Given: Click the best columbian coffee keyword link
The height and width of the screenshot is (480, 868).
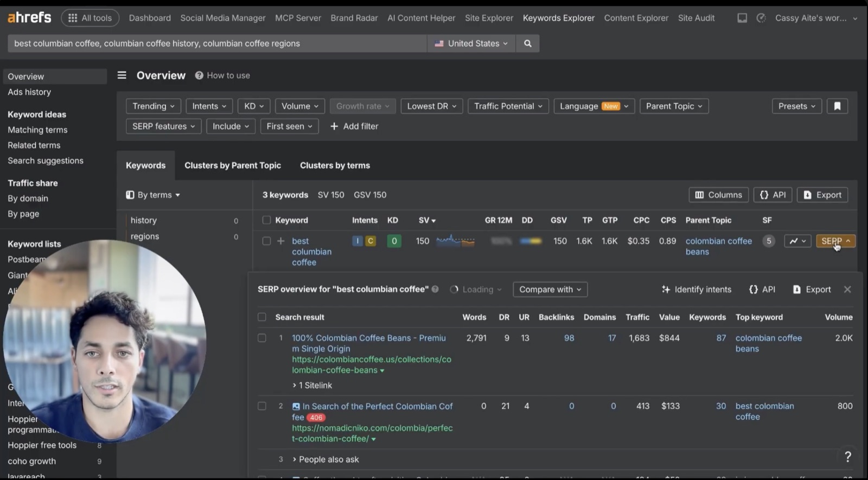Looking at the screenshot, I should pos(311,251).
